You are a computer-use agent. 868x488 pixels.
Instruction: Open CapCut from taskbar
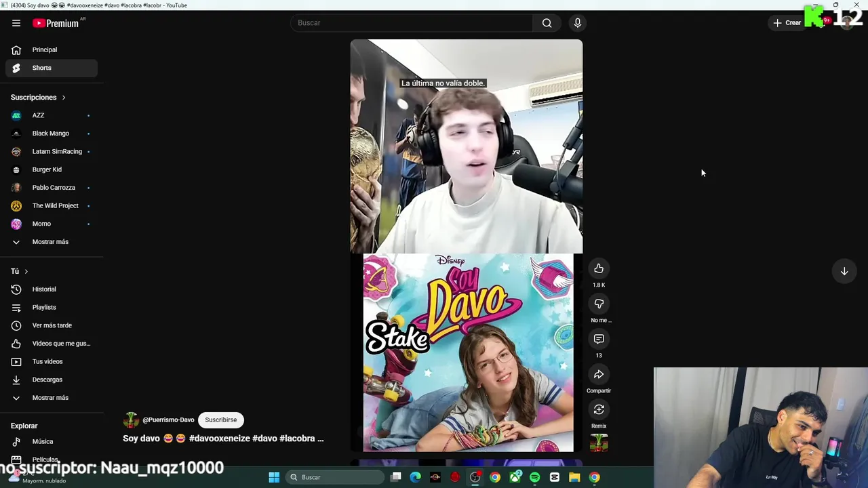tap(555, 477)
